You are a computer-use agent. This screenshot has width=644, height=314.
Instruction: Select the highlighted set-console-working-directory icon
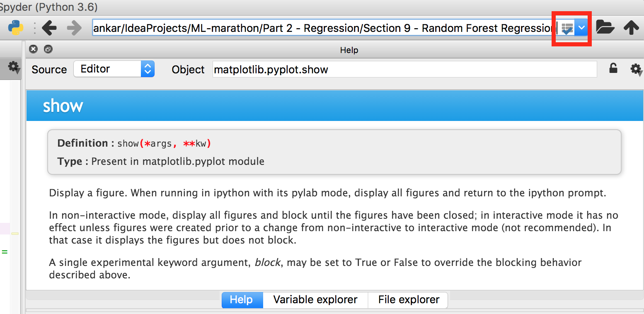pyautogui.click(x=567, y=27)
